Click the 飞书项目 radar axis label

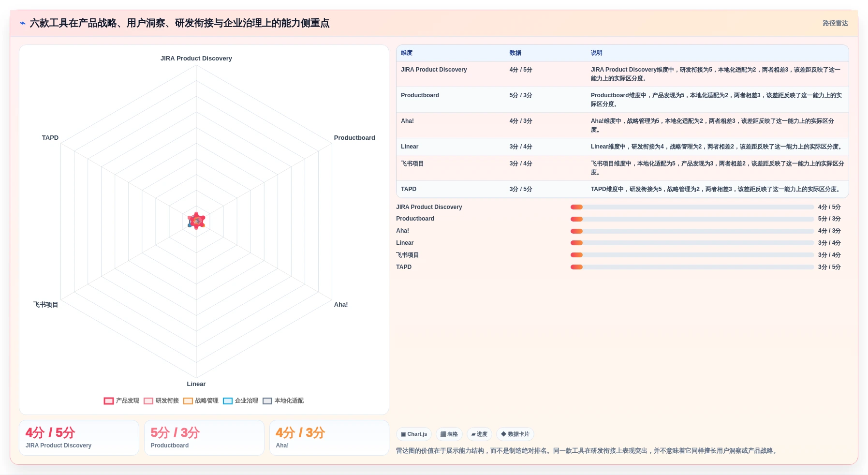[45, 305]
